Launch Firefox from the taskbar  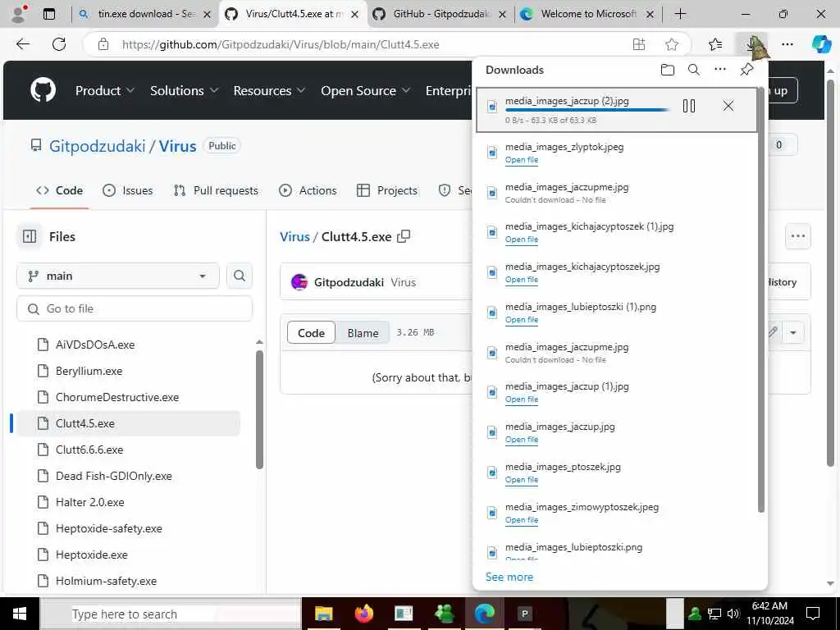click(363, 614)
